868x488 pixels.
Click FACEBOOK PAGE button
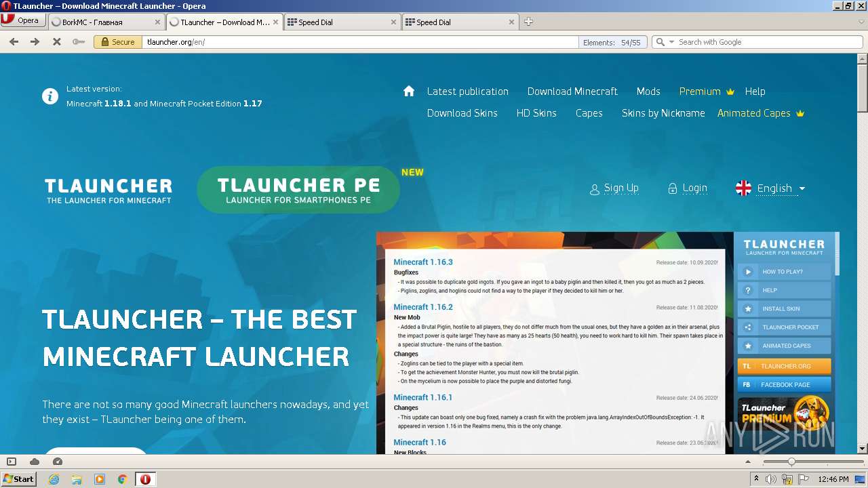click(x=784, y=384)
